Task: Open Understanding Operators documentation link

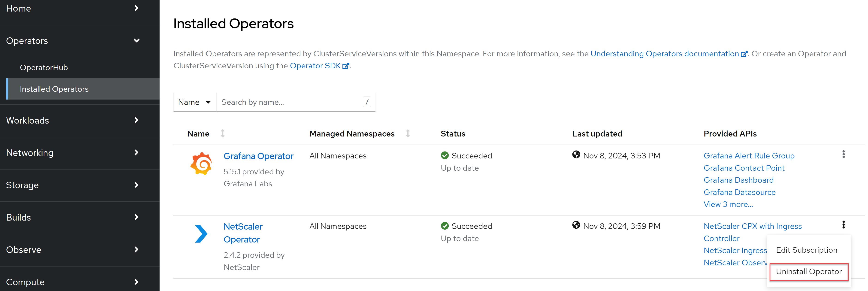Action: 665,54
